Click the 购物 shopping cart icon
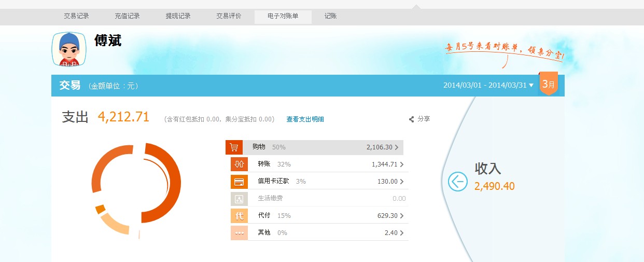644x262 pixels. coord(234,147)
